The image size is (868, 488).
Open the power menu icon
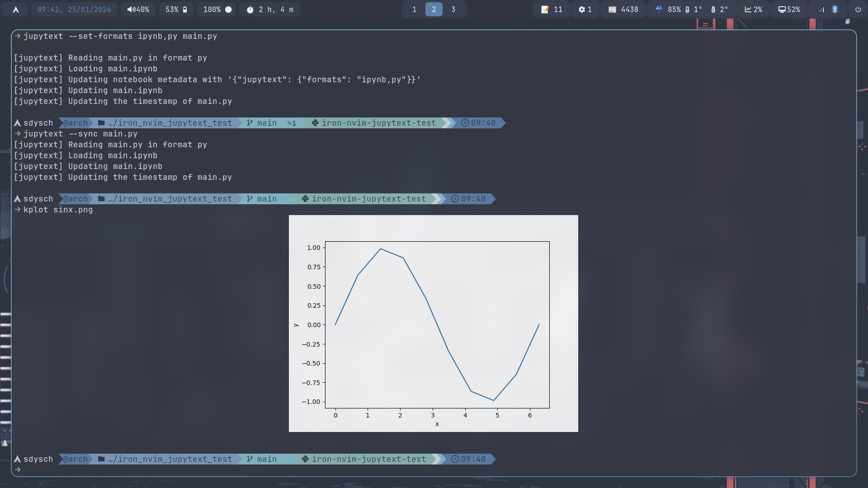click(x=858, y=9)
